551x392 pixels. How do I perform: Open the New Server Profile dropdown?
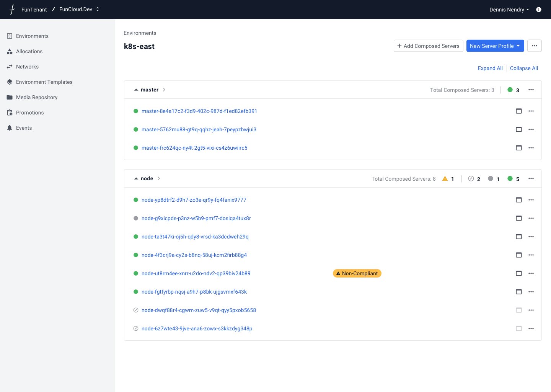(495, 46)
